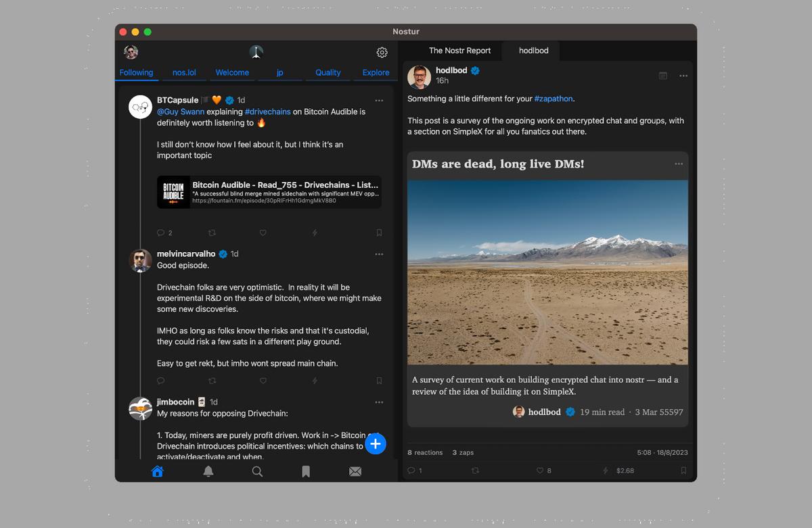Open the @Guy Swann mention link

point(179,112)
